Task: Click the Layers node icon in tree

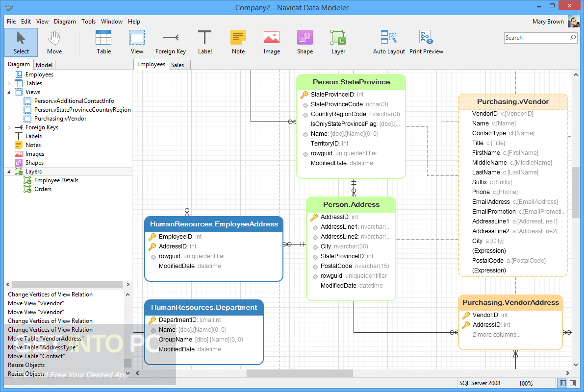Action: [19, 171]
